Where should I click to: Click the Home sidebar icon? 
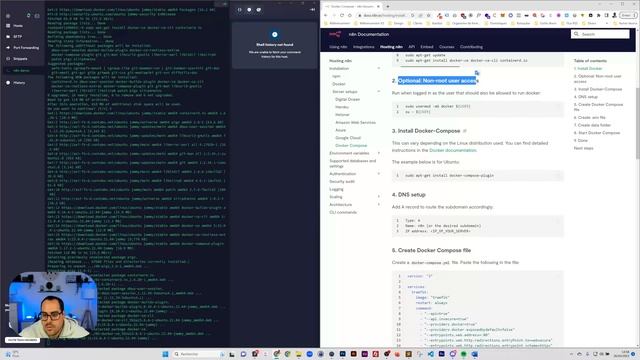tap(8, 26)
